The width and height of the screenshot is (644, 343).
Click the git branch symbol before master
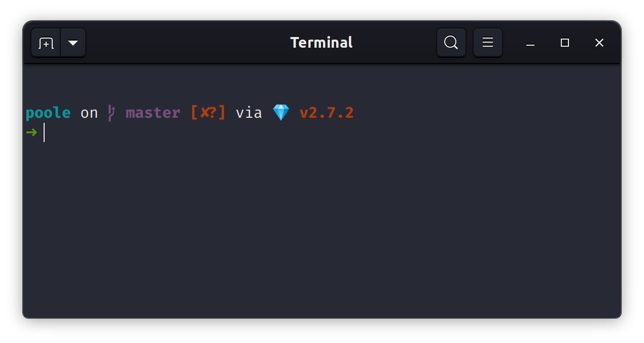(112, 113)
